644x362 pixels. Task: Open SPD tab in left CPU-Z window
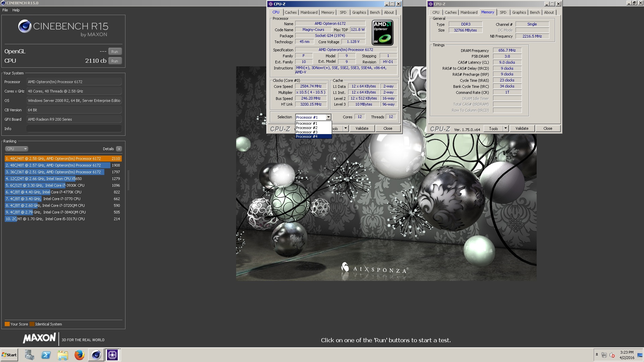(343, 12)
